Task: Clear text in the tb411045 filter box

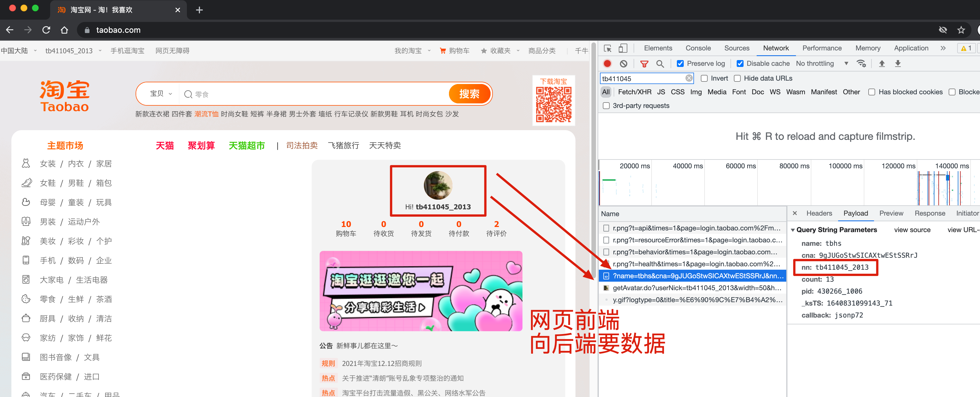Action: (x=689, y=78)
